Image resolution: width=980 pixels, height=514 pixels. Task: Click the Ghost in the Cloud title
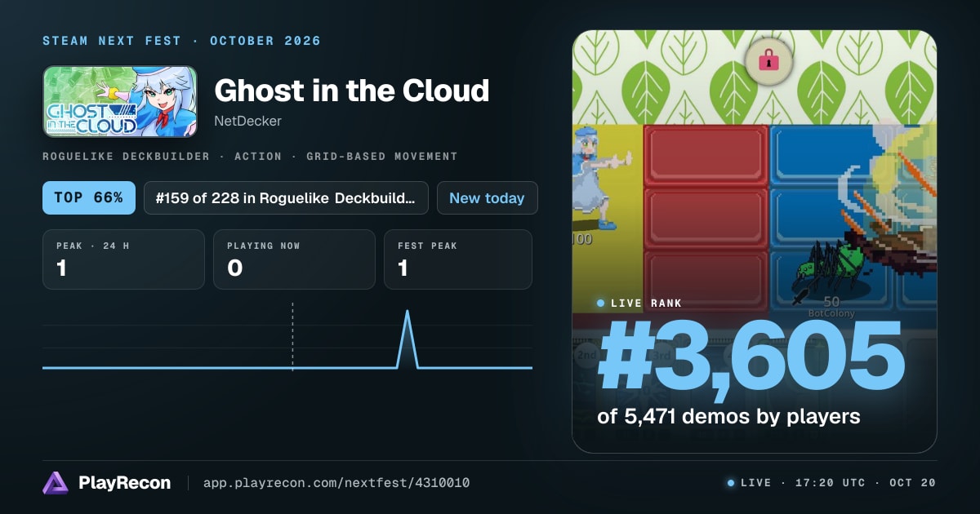point(351,90)
